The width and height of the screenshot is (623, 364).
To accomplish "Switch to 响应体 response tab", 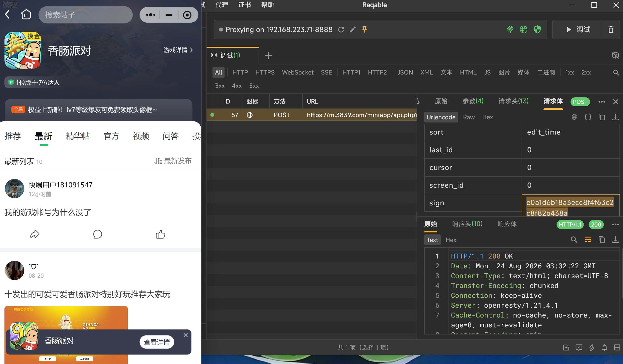I will (x=507, y=224).
